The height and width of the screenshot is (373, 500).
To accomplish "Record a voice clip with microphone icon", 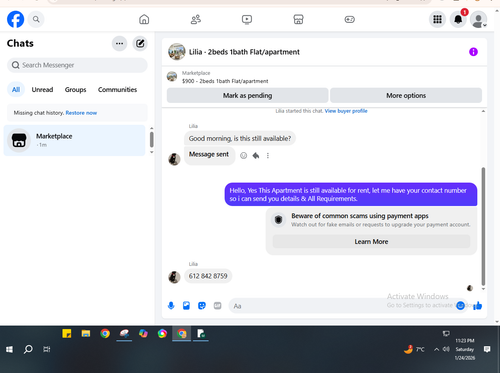I will pos(171,305).
